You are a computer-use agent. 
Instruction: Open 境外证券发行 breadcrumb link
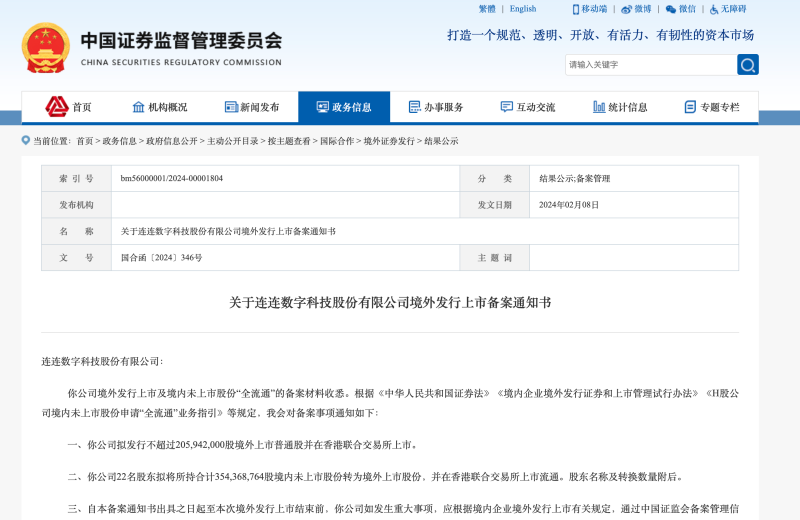pyautogui.click(x=389, y=141)
